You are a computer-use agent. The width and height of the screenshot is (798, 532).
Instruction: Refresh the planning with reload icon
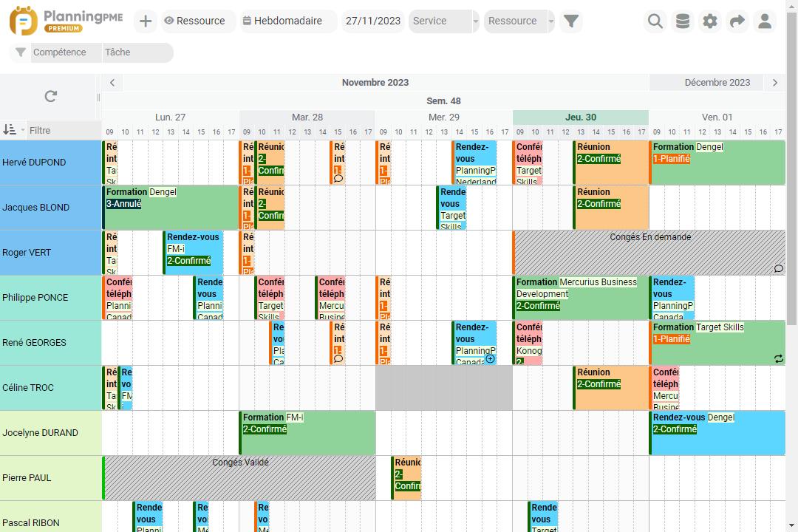pyautogui.click(x=50, y=96)
